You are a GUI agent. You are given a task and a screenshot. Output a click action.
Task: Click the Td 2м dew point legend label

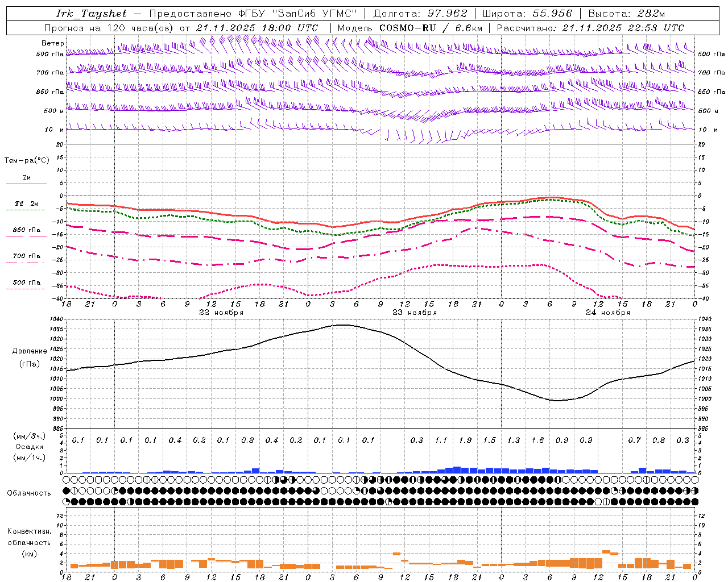27,203
